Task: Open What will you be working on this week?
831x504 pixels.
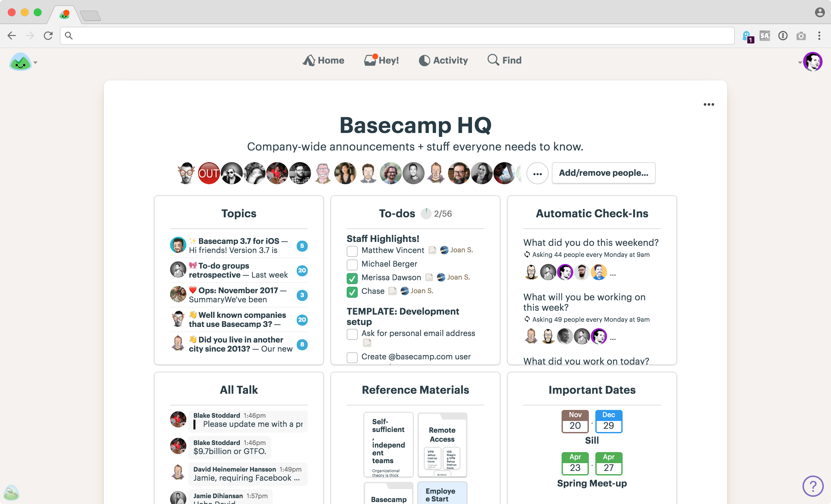Action: [x=585, y=302]
